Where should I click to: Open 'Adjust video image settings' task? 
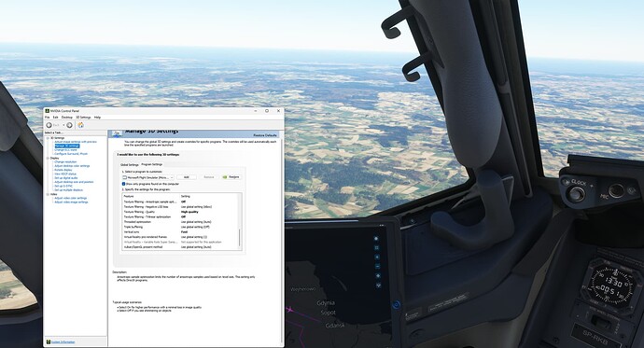point(72,202)
